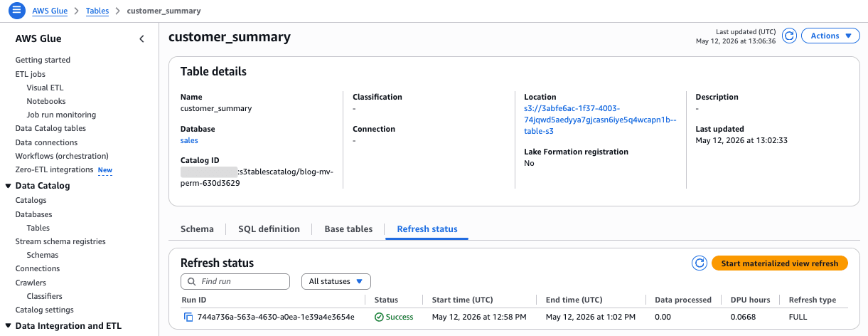Viewport: 868px width, 336px height.
Task: Click the FULL refresh type value
Action: coord(798,317)
